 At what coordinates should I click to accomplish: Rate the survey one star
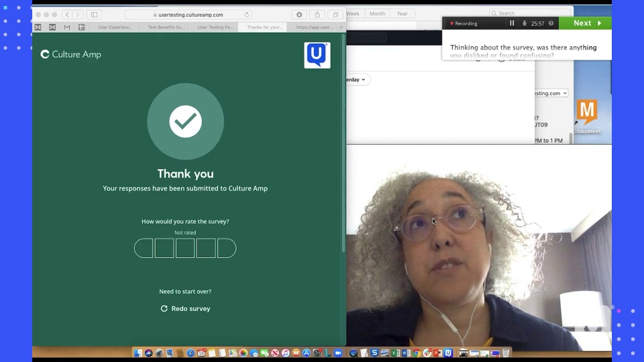[144, 248]
